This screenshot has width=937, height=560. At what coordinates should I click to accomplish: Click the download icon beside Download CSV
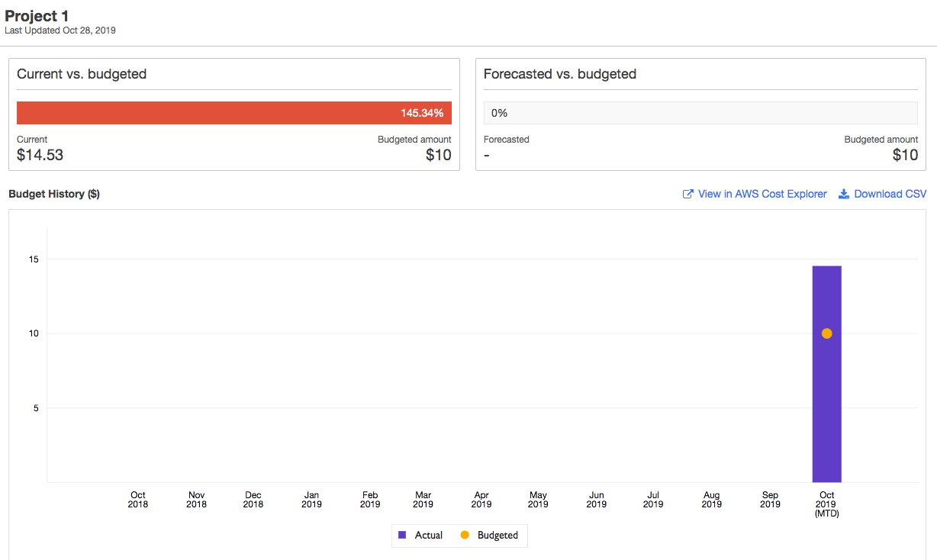844,195
